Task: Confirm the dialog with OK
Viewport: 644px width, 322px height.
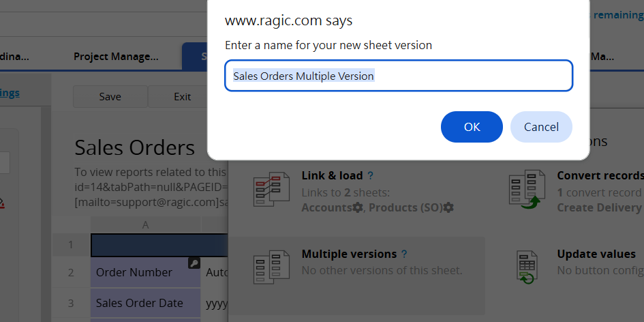Action: [472, 127]
